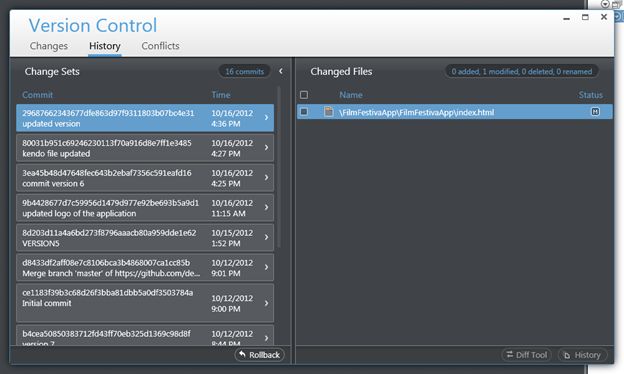Image resolution: width=624 pixels, height=374 pixels.
Task: Expand the 'Merge branch master' commit chevron
Action: pos(266,267)
